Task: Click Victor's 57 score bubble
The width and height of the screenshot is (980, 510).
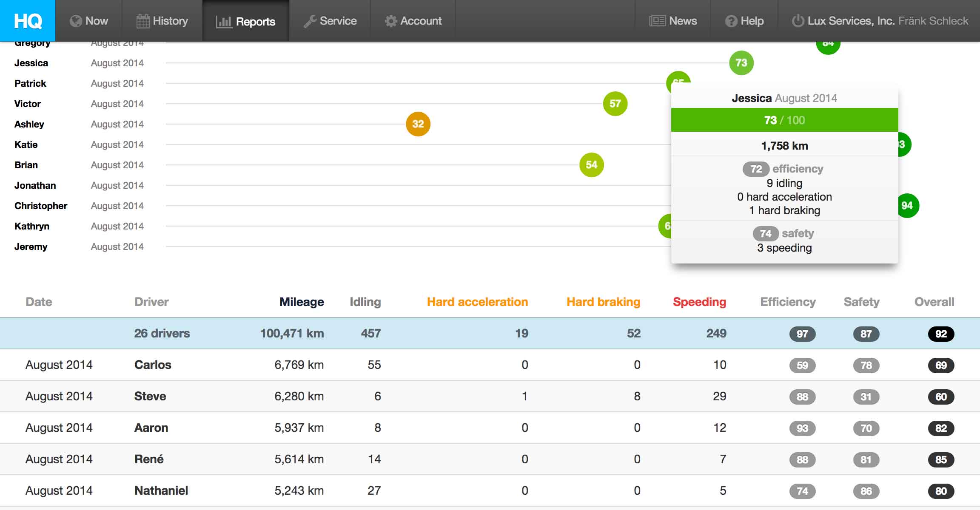Action: coord(615,104)
